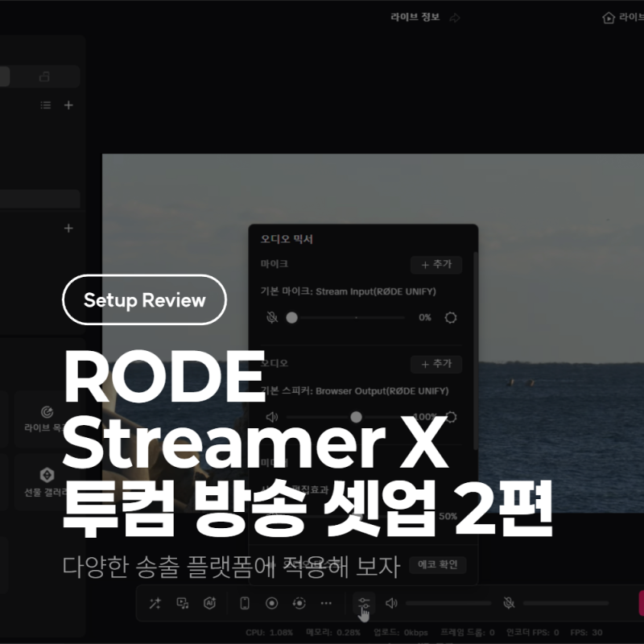Click the camera switch icon in toolbar
Screen dimensions: 644x644
pos(299,603)
